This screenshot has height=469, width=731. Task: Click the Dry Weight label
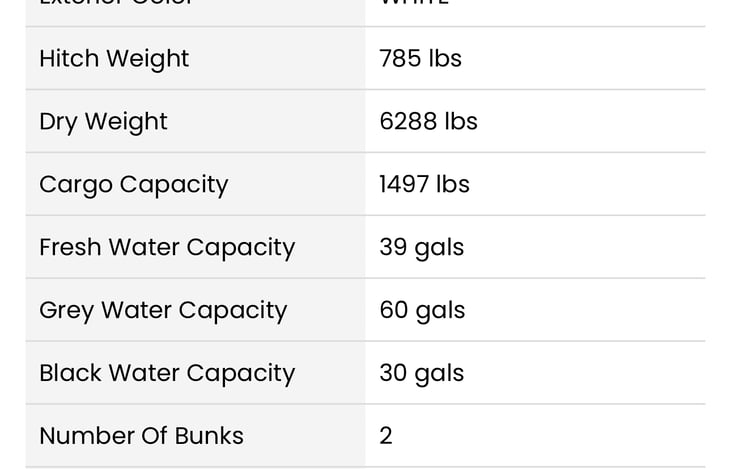[103, 122]
